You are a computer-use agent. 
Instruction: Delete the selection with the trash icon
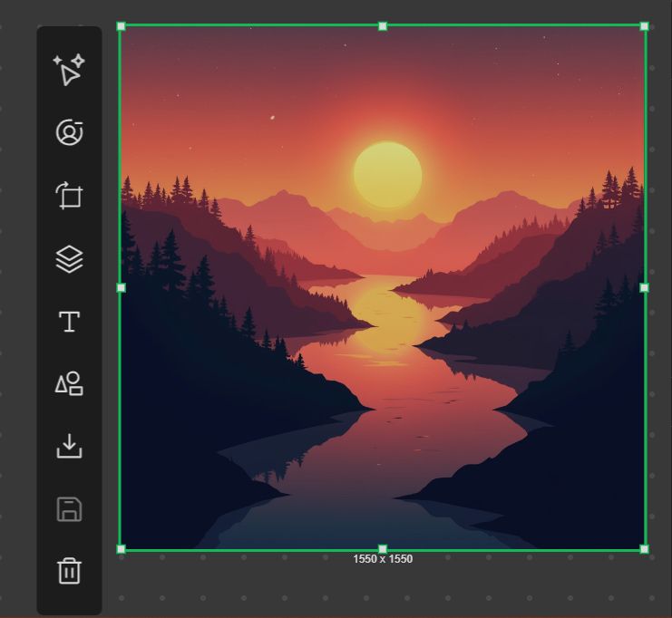[69, 571]
